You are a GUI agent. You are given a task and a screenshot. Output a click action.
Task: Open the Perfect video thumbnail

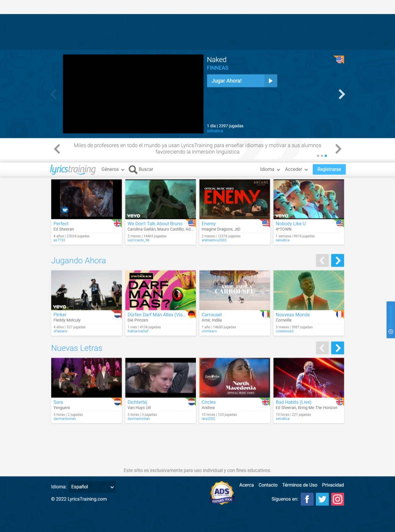point(86,199)
